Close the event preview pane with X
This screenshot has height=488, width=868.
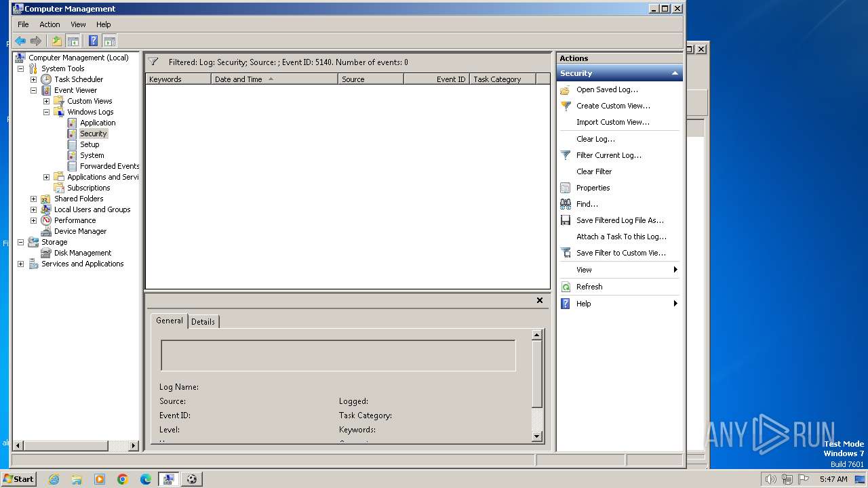(540, 300)
